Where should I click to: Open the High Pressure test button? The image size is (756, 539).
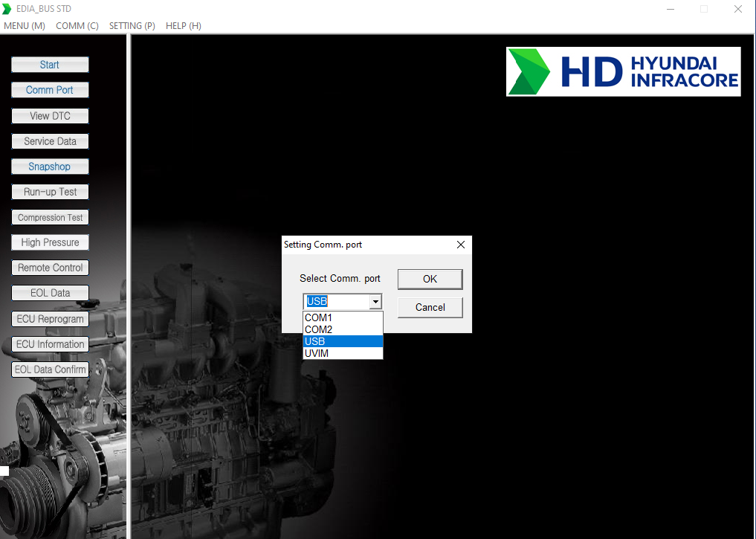pyautogui.click(x=50, y=242)
